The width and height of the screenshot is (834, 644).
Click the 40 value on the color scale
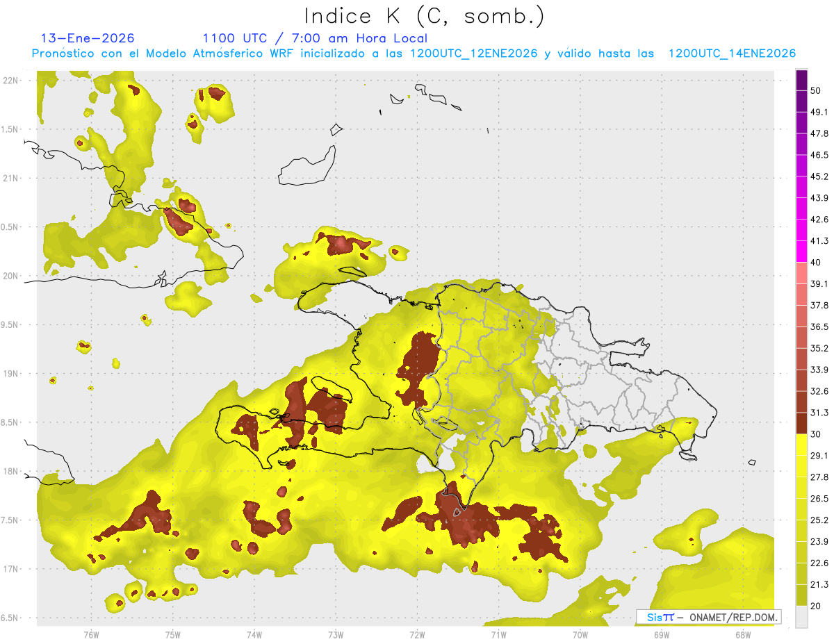[x=816, y=263]
